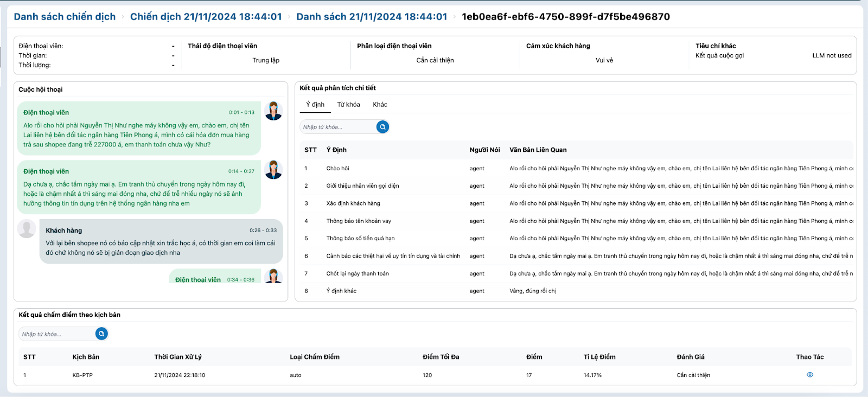Viewport: 868px width, 397px height.
Task: Click call result value 'LLM not used'
Action: click(x=832, y=55)
